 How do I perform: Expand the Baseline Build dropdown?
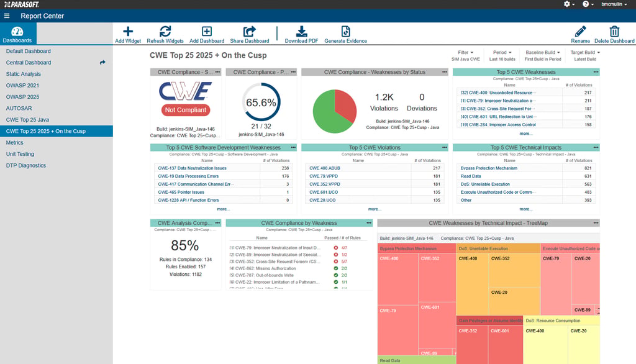pos(543,52)
